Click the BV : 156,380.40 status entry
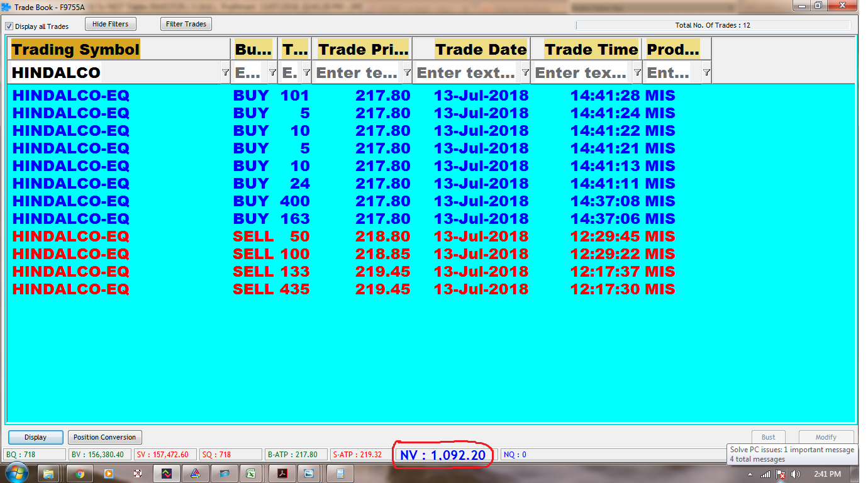The height and width of the screenshot is (483, 868). (99, 455)
